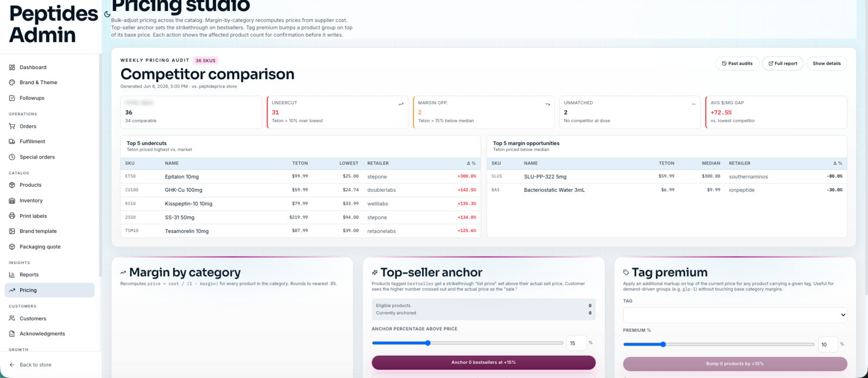Screen dimensions: 868x378
Task: Click the Brand & Theme palette icon
Action: (x=12, y=83)
